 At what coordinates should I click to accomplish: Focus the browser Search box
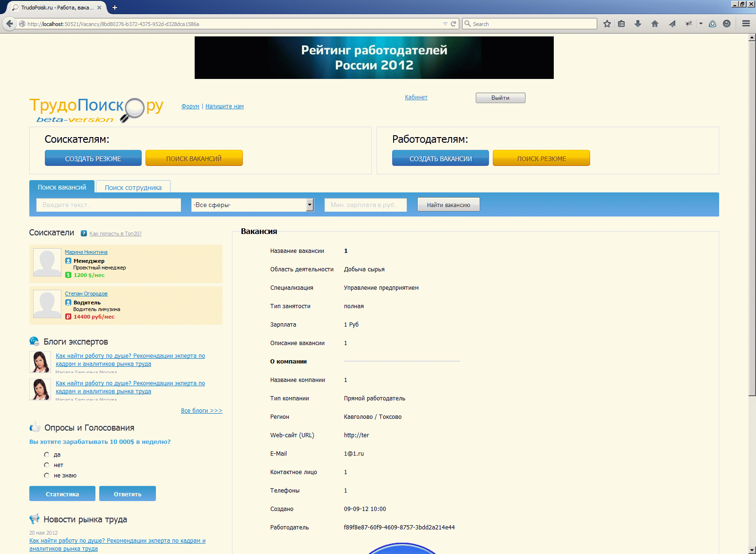tap(529, 24)
